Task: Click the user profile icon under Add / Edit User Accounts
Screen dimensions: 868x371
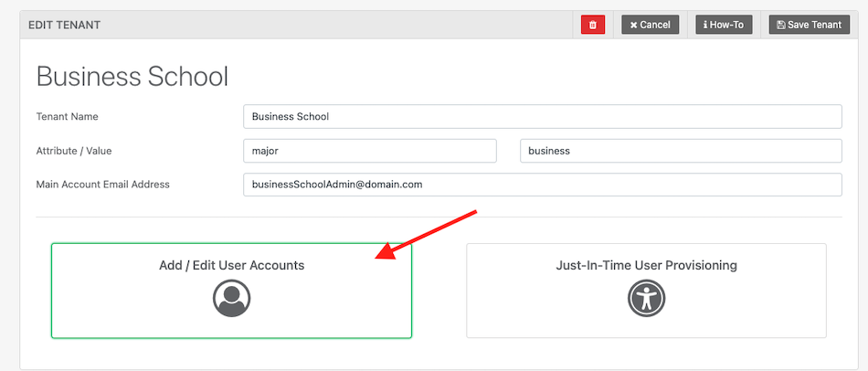Action: click(231, 298)
